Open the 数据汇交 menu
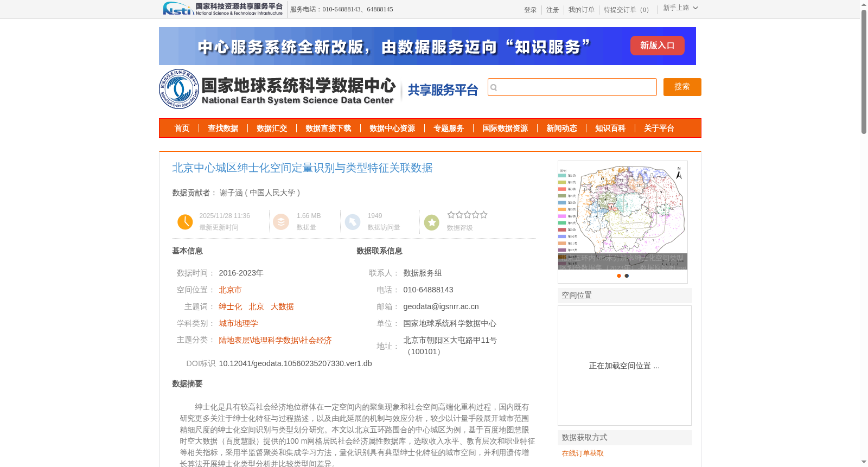Viewport: 868px width, 467px height. point(272,129)
